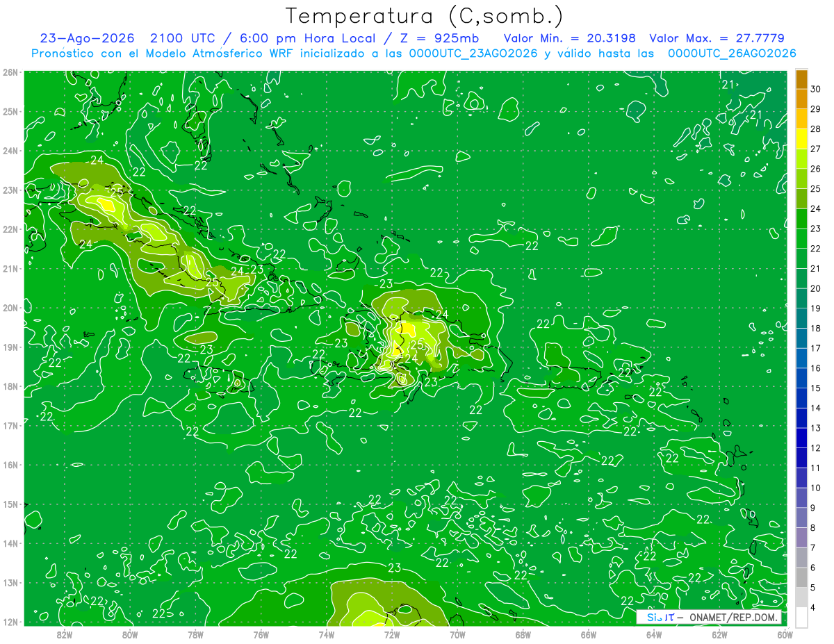The image size is (834, 644).
Task: Click the 70W longitude axis label
Action: [457, 634]
